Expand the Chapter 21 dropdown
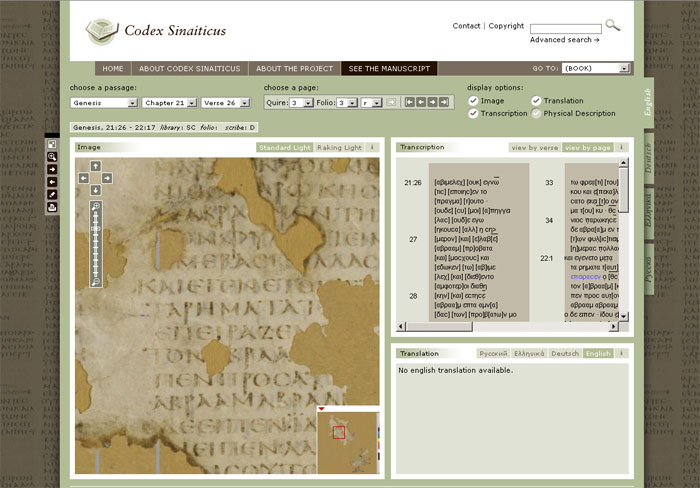Viewport: 700px width, 488px height. (x=167, y=102)
